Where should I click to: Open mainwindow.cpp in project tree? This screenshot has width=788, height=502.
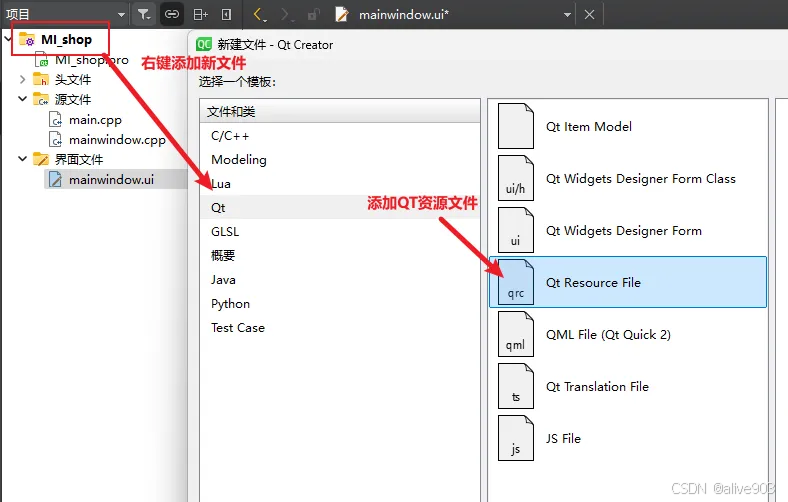click(x=117, y=140)
